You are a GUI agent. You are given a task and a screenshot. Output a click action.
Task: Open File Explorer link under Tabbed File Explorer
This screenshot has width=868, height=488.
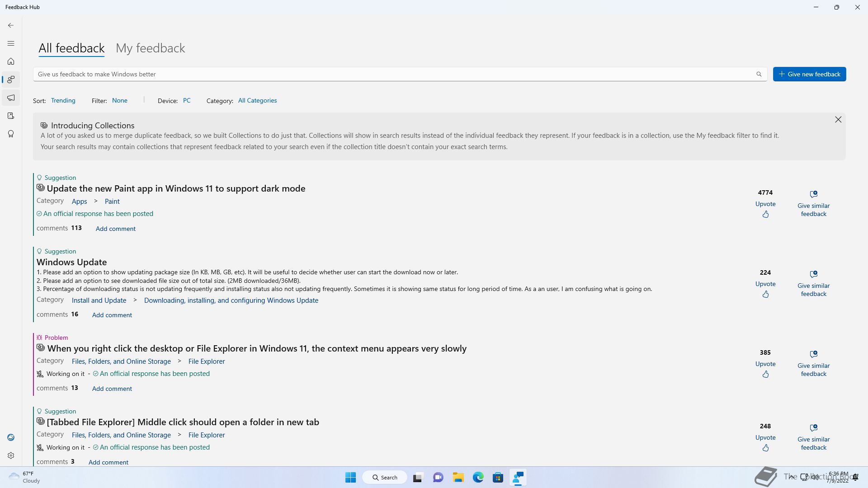(x=207, y=435)
